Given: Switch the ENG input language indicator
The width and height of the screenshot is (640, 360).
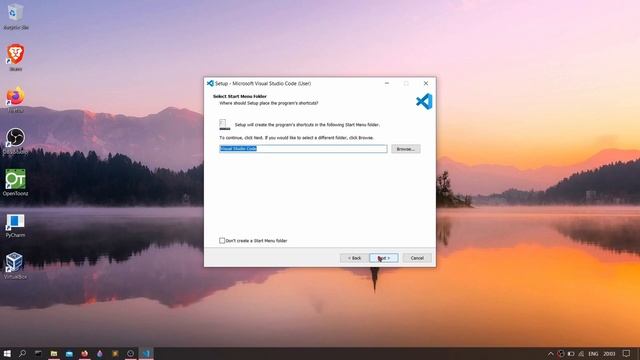Looking at the screenshot, I should 593,353.
